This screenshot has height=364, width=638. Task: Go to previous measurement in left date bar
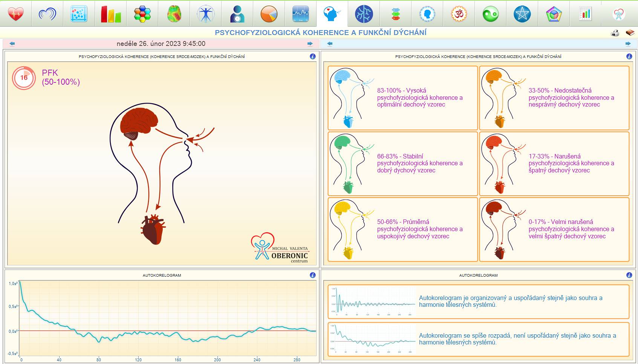[x=12, y=44]
